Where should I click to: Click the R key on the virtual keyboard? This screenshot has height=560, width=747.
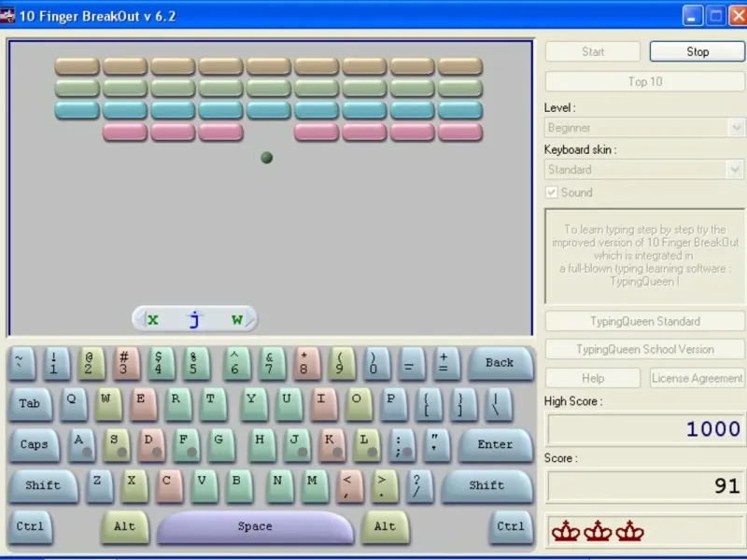click(178, 405)
